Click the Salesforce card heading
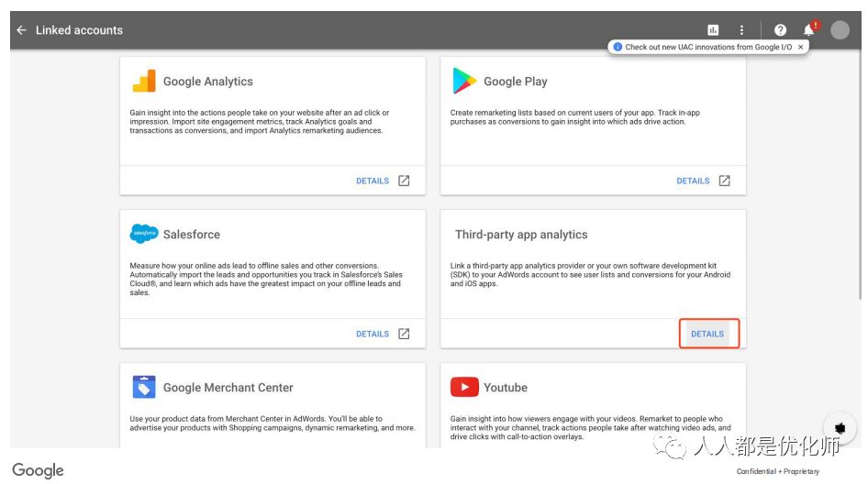This screenshot has width=868, height=484. (192, 234)
